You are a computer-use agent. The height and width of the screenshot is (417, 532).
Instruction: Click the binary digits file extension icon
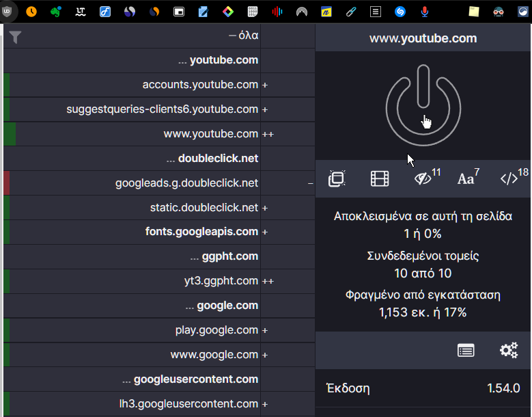[x=253, y=12]
